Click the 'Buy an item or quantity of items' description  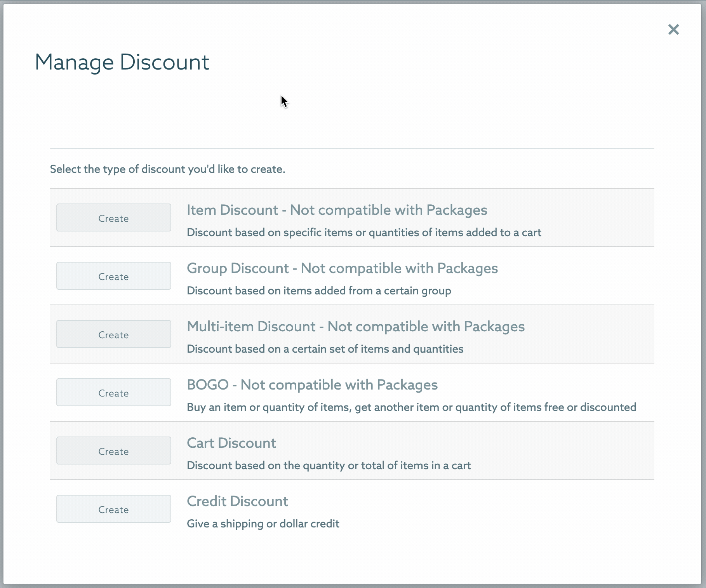click(x=411, y=407)
